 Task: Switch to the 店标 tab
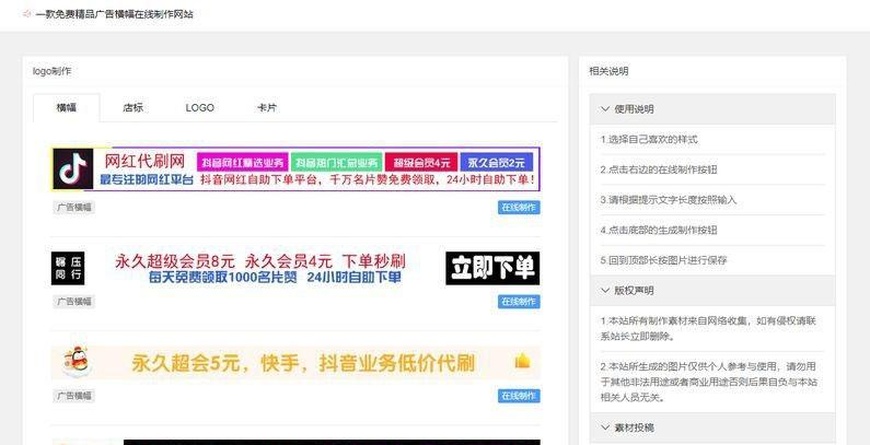133,108
